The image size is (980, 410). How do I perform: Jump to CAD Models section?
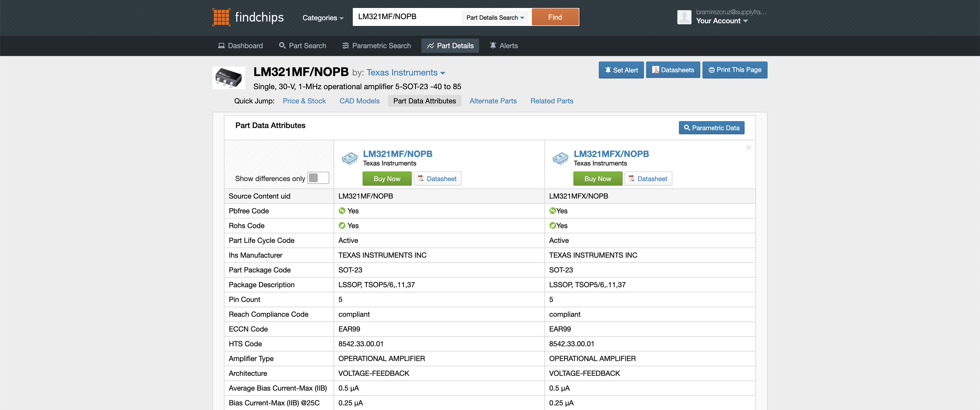click(x=360, y=101)
